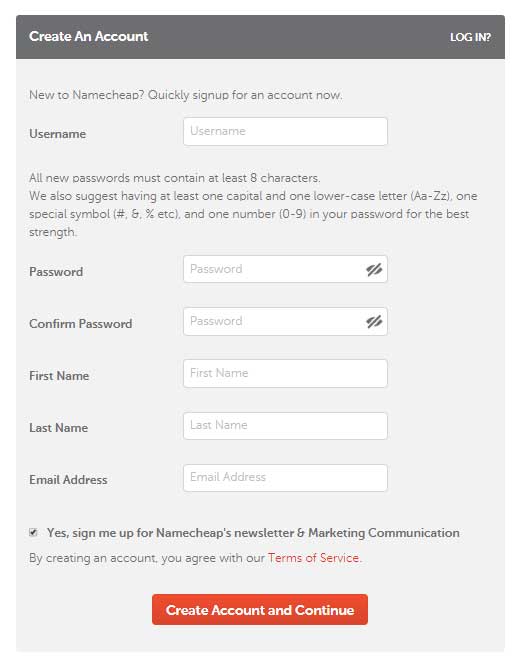520x672 pixels.
Task: Click the First Name field label
Action: tap(59, 376)
